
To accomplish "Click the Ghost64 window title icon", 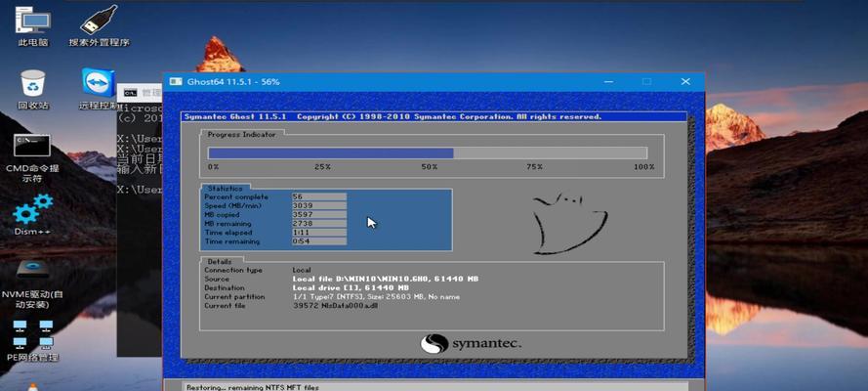I will 176,81.
